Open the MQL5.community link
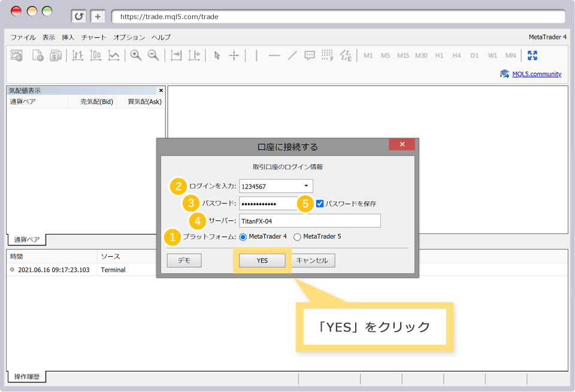 pyautogui.click(x=537, y=74)
